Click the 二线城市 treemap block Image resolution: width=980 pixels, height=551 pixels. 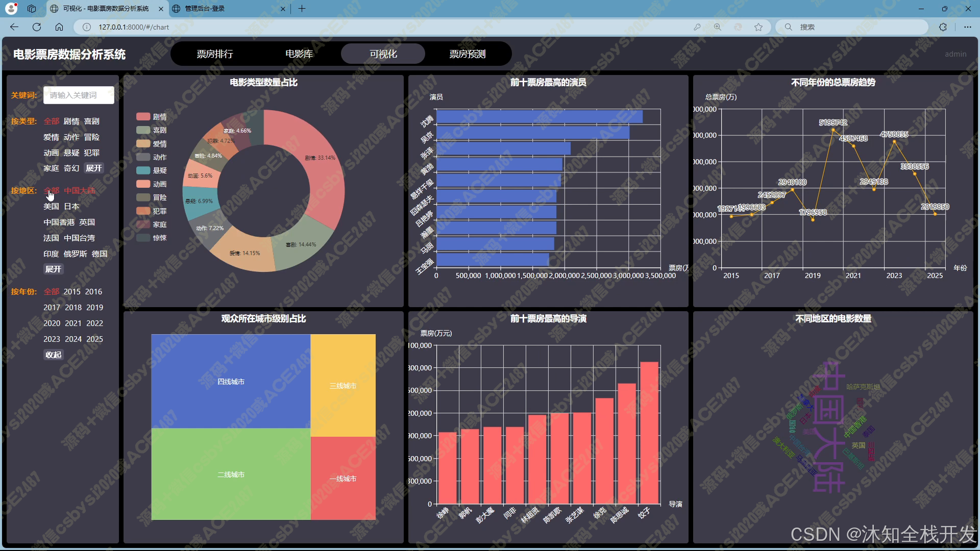(231, 474)
